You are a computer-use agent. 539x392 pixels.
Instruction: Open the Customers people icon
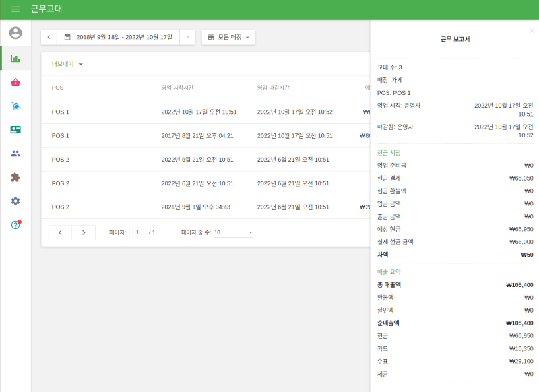point(15,153)
